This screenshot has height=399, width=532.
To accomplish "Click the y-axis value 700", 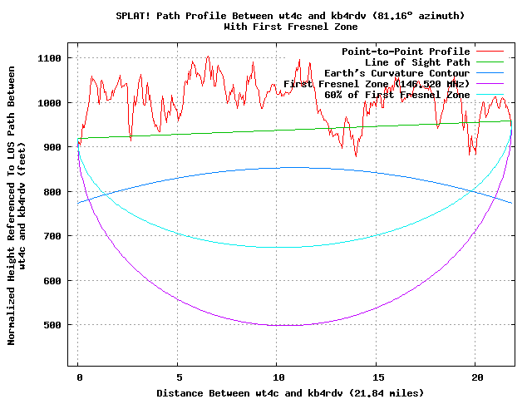I will [x=52, y=236].
